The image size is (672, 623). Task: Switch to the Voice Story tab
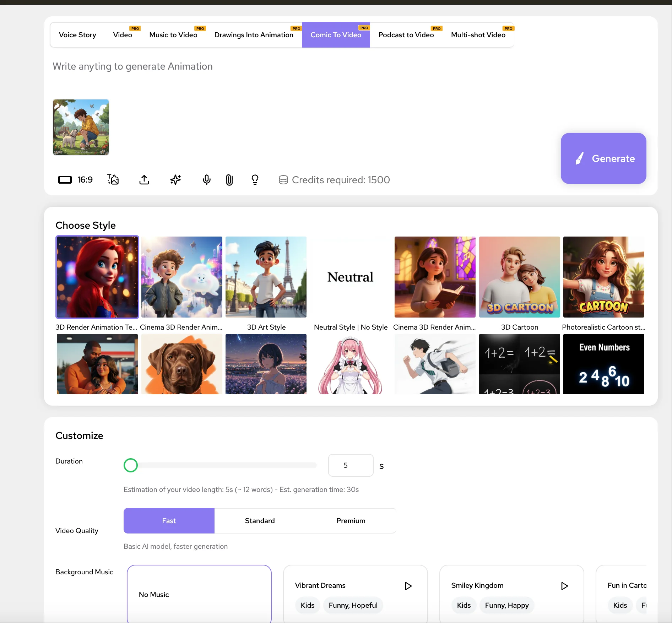point(77,35)
